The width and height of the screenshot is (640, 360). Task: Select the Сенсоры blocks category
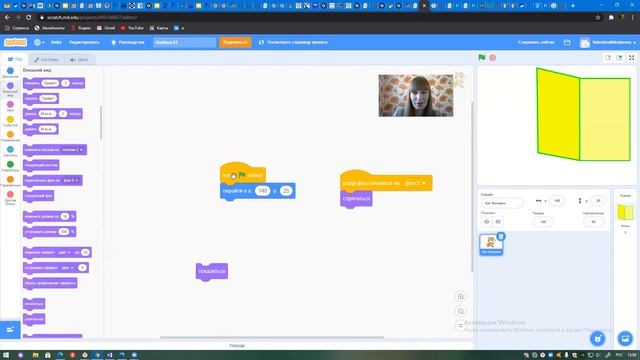(10, 151)
